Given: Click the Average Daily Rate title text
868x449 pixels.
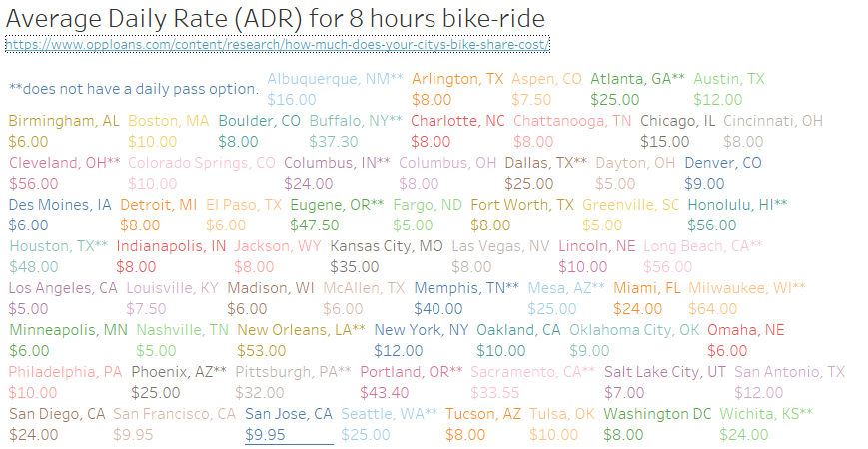Looking at the screenshot, I should [275, 18].
